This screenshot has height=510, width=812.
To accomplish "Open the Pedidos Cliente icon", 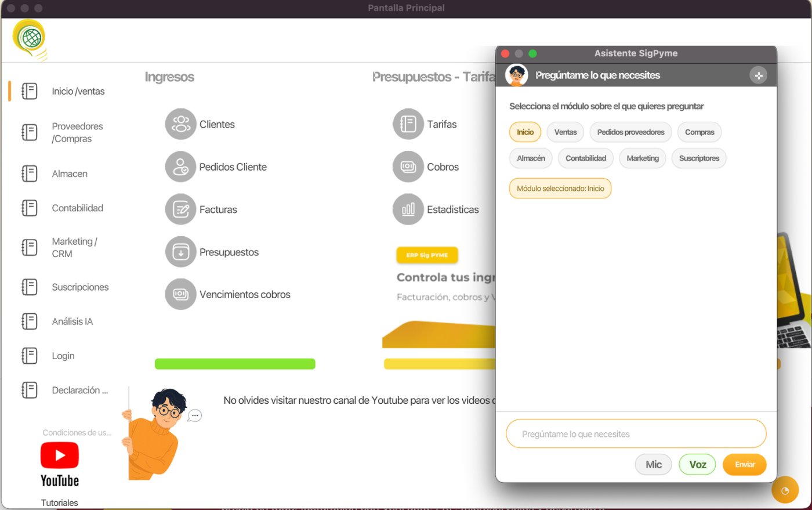I will [180, 167].
